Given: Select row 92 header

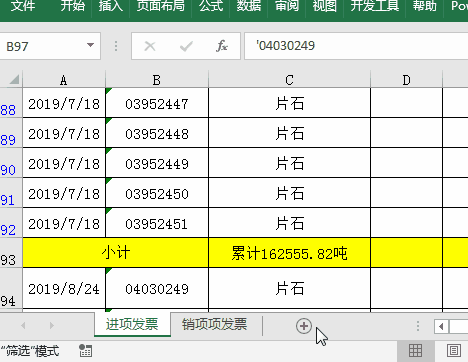Looking at the screenshot, I should point(11,223).
